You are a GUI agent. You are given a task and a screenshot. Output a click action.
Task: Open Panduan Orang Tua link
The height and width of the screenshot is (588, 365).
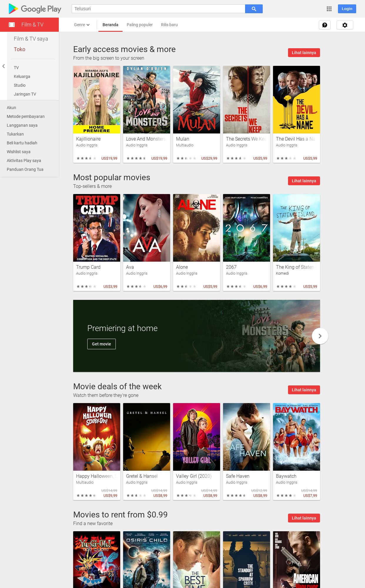(x=25, y=169)
